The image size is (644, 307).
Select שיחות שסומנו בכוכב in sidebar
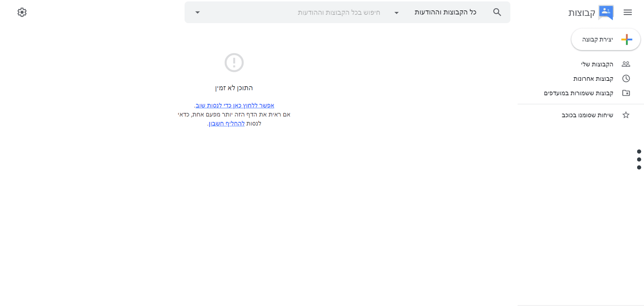(x=587, y=115)
